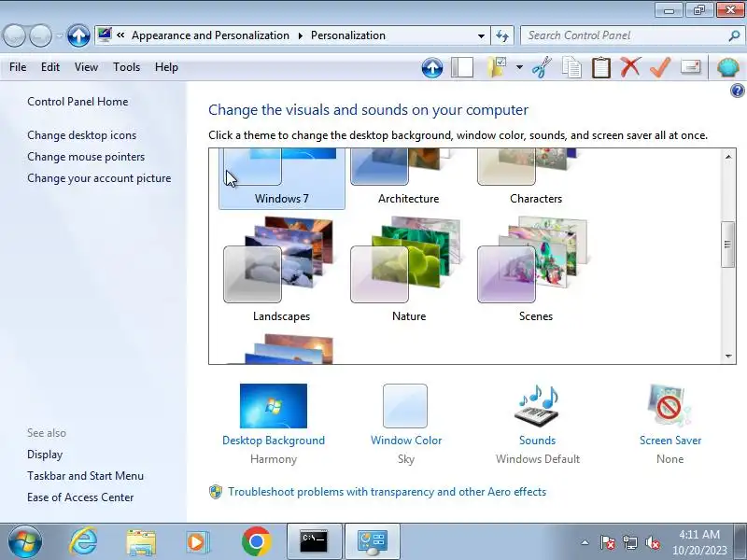
Task: Click the address bar refresh button
Action: [x=502, y=35]
